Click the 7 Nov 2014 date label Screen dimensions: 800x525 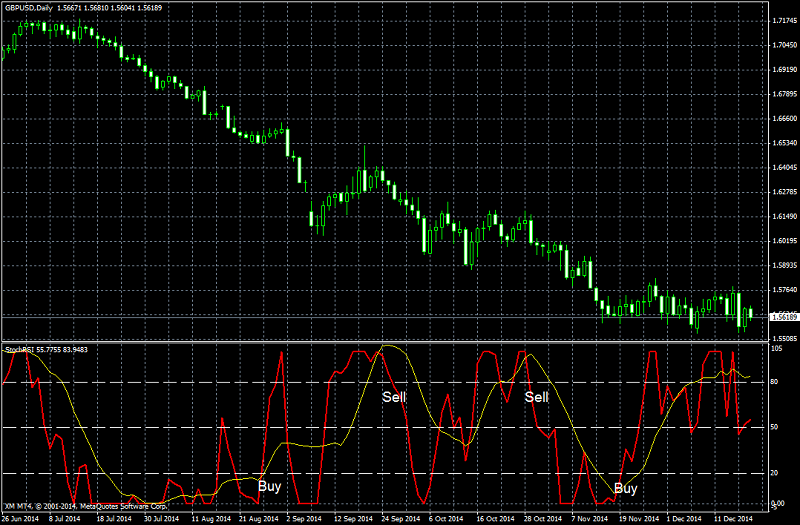(590, 519)
